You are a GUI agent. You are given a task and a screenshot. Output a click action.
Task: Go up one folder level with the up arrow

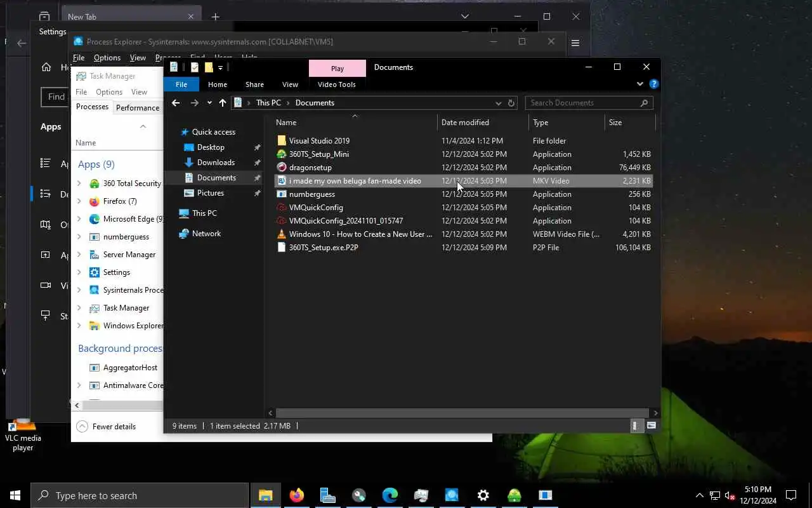tap(223, 103)
